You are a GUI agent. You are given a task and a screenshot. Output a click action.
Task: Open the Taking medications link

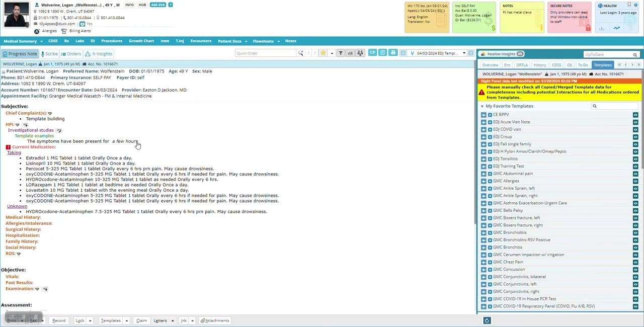pyautogui.click(x=14, y=152)
